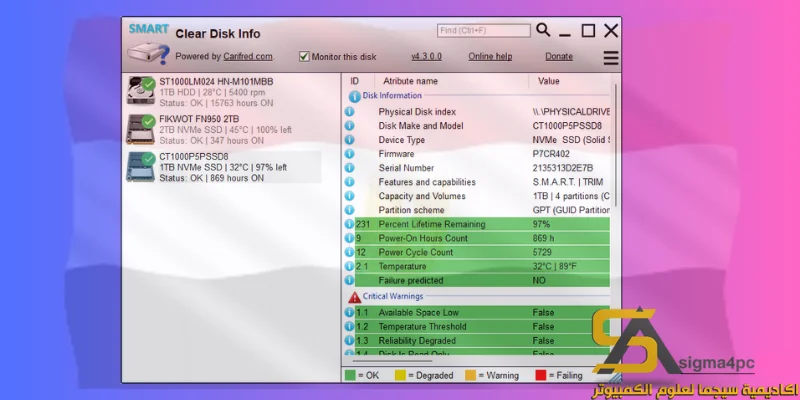Click info icon beside Features and capabilities

point(349,182)
